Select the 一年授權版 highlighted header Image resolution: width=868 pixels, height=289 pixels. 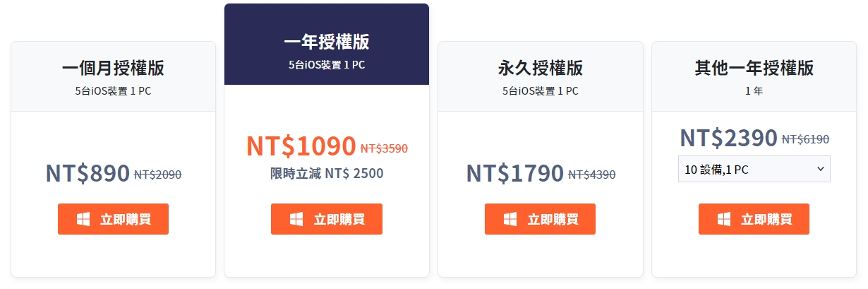tap(327, 45)
